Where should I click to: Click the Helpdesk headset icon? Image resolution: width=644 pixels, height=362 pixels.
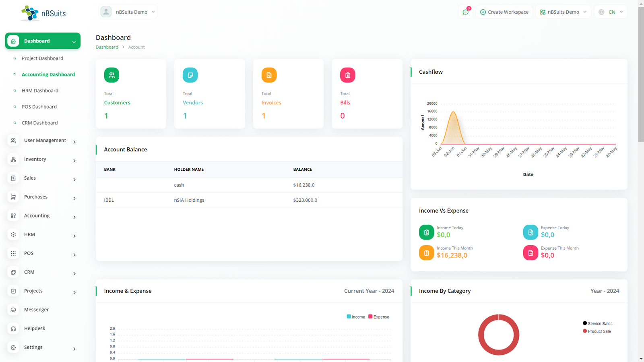click(x=13, y=329)
